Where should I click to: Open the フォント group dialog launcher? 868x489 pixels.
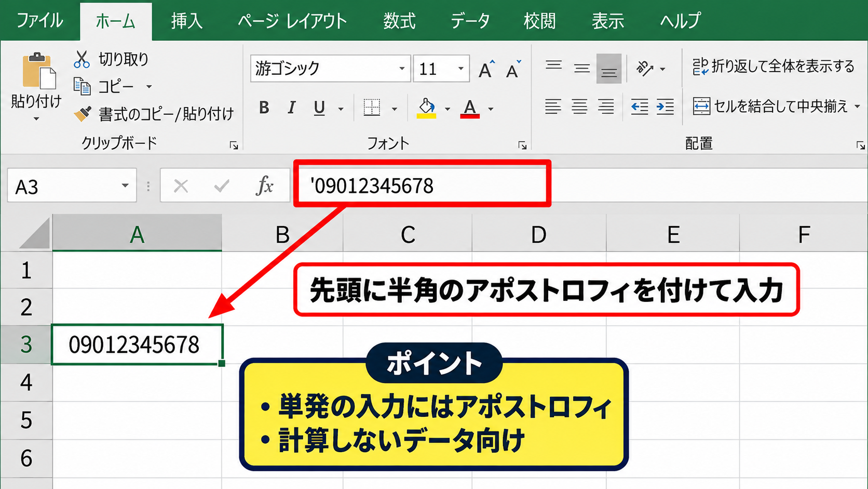(x=522, y=146)
